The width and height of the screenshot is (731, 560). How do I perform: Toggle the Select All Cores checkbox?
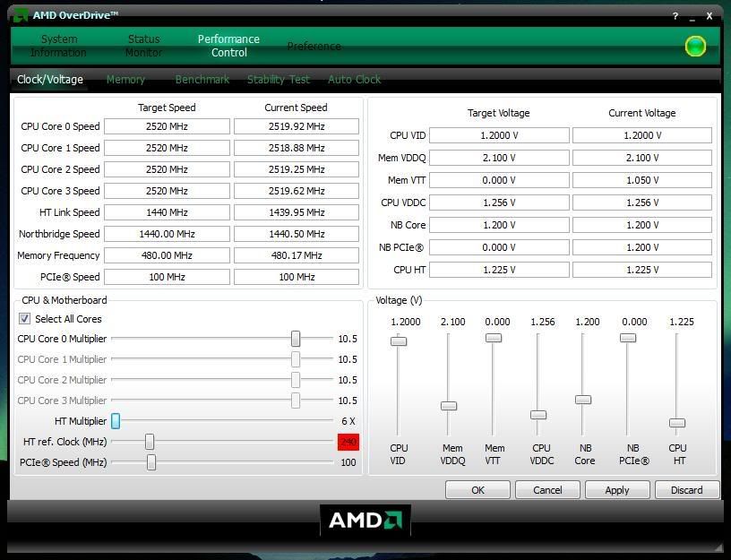tap(24, 318)
